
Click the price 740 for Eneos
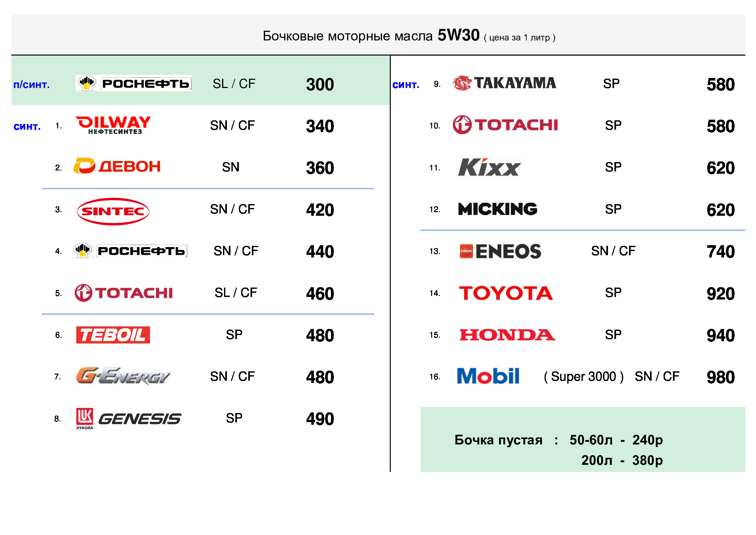[720, 252]
